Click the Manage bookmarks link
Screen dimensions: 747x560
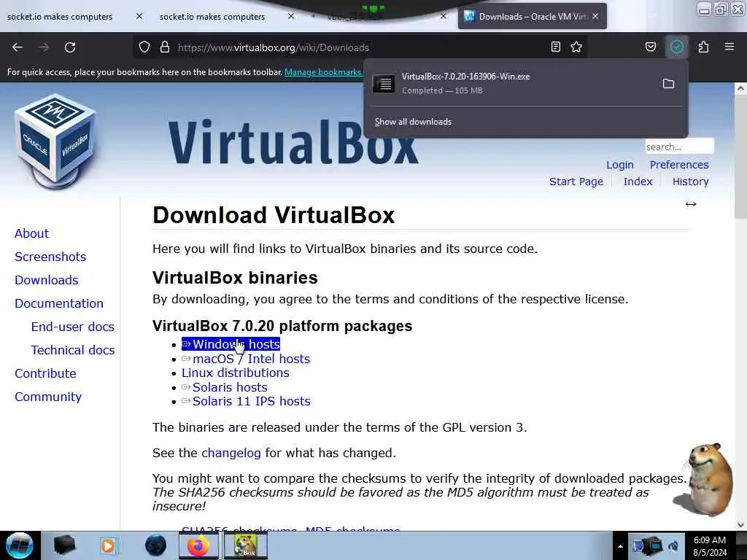click(324, 72)
